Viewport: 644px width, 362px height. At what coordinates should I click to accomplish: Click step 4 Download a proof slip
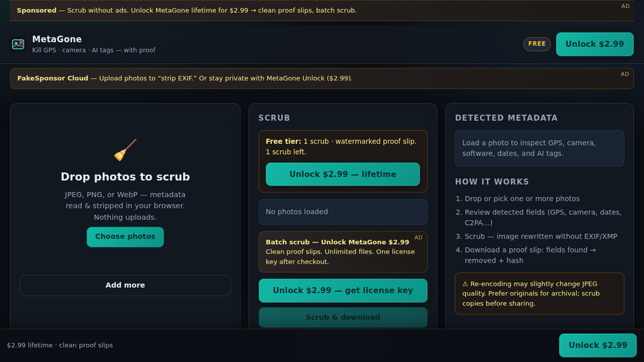[x=530, y=255]
